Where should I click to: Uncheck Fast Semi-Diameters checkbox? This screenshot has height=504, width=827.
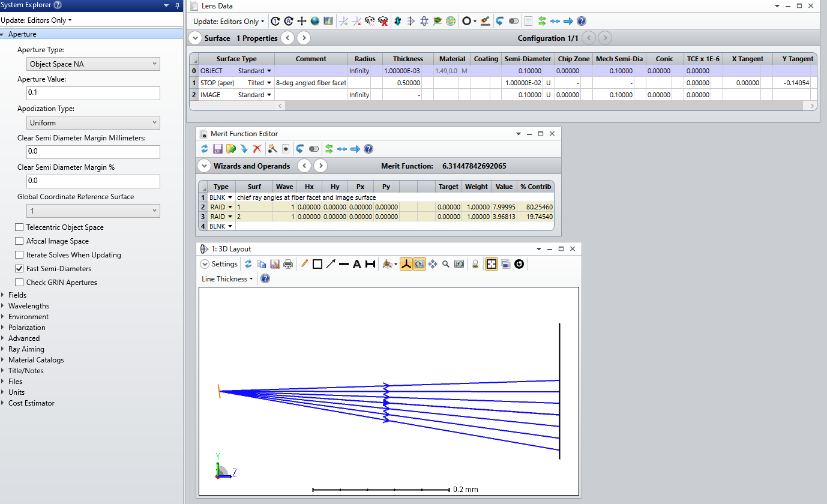[19, 269]
